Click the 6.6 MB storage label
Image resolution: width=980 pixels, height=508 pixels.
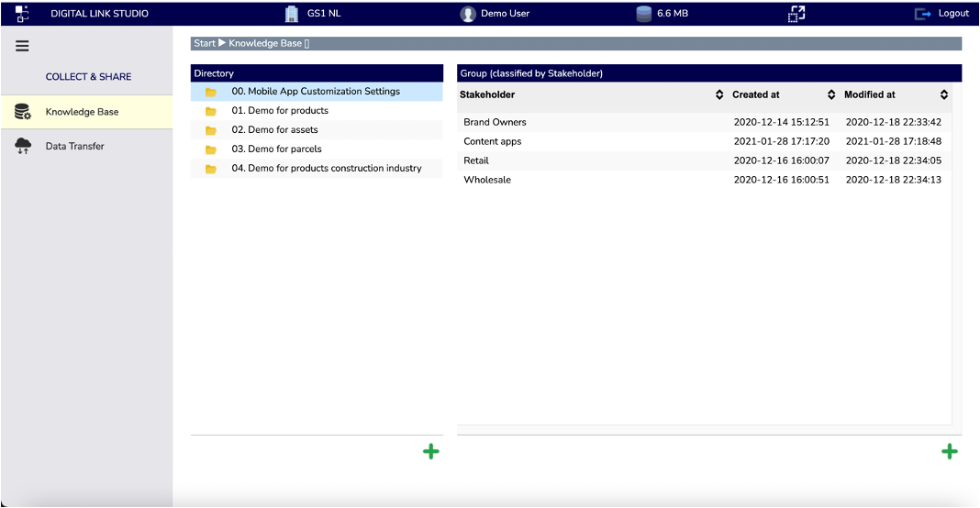click(x=673, y=13)
